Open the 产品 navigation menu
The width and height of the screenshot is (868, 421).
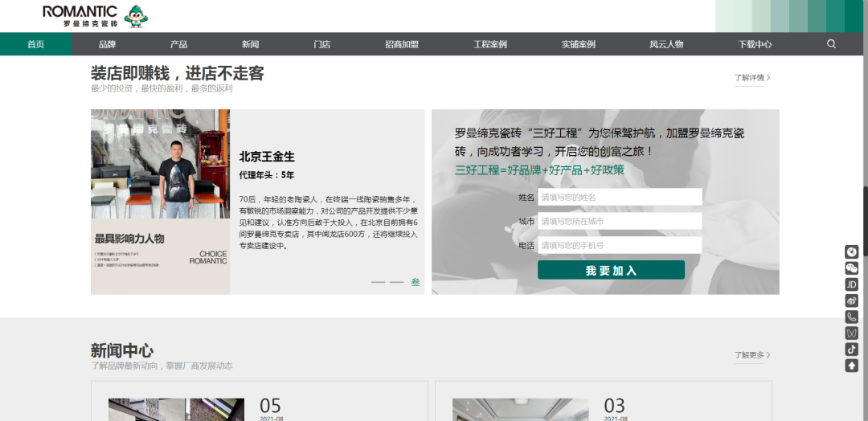(178, 44)
